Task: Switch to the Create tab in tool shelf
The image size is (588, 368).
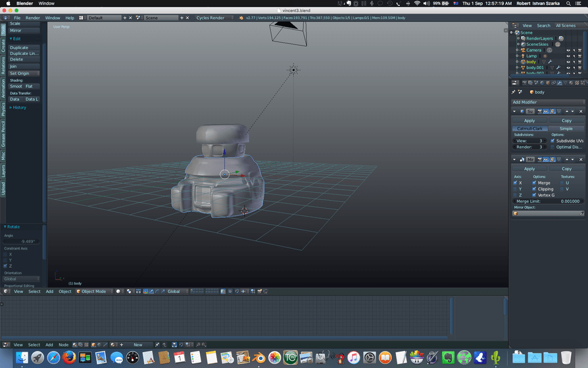Action: (3, 45)
